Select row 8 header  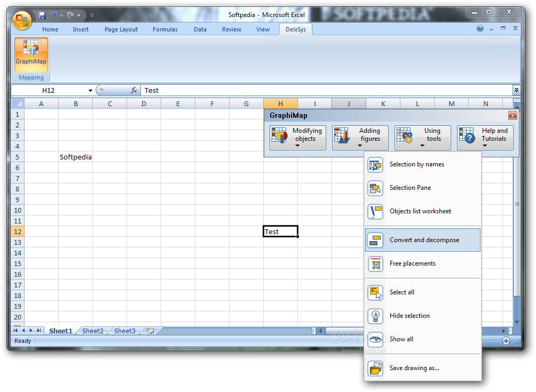tap(18, 189)
